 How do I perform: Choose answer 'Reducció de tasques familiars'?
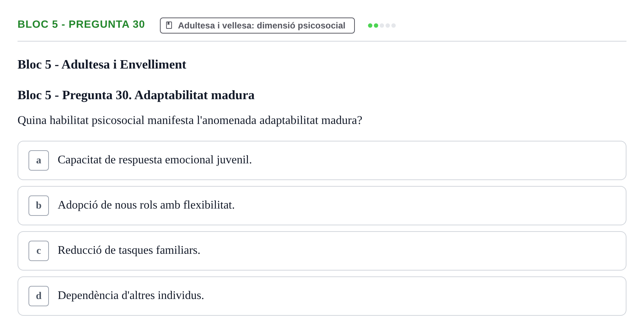tap(129, 250)
